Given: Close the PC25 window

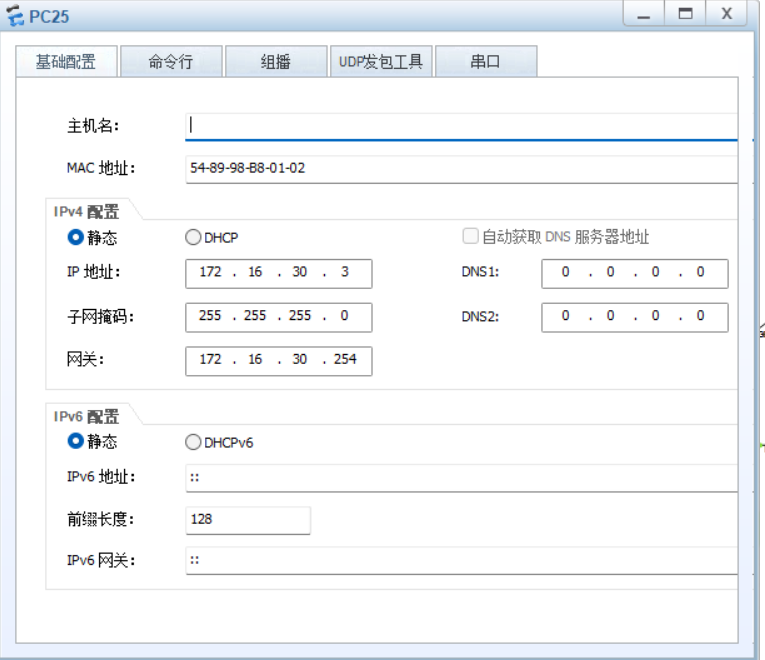Looking at the screenshot, I should click(x=726, y=14).
